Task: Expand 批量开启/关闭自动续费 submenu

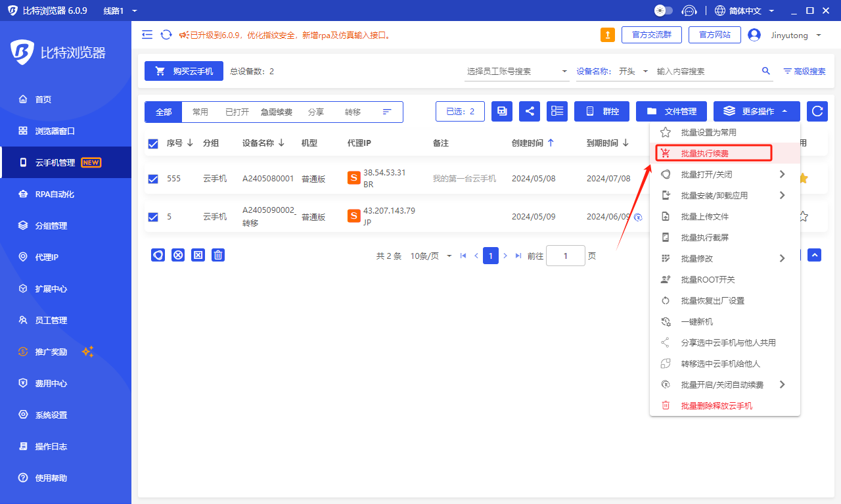Action: pyautogui.click(x=725, y=384)
